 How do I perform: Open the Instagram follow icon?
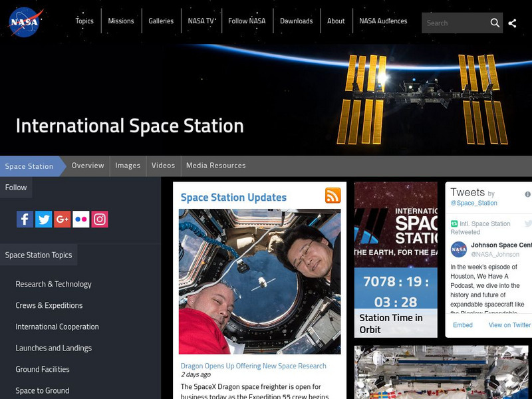pyautogui.click(x=99, y=219)
